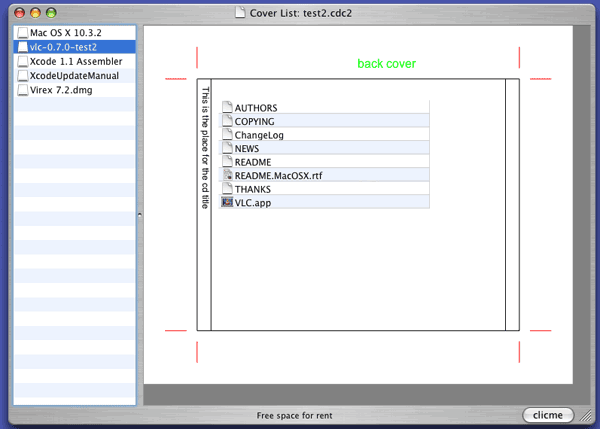
Task: Click the green back cover label
Action: 386,64
